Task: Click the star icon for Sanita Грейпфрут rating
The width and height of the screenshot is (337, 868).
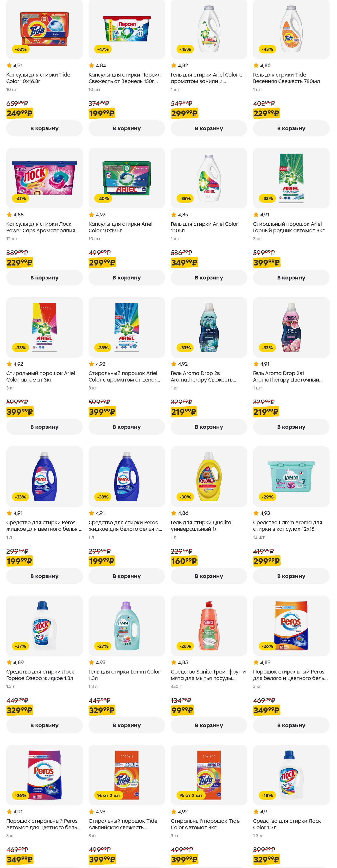Action: [174, 662]
